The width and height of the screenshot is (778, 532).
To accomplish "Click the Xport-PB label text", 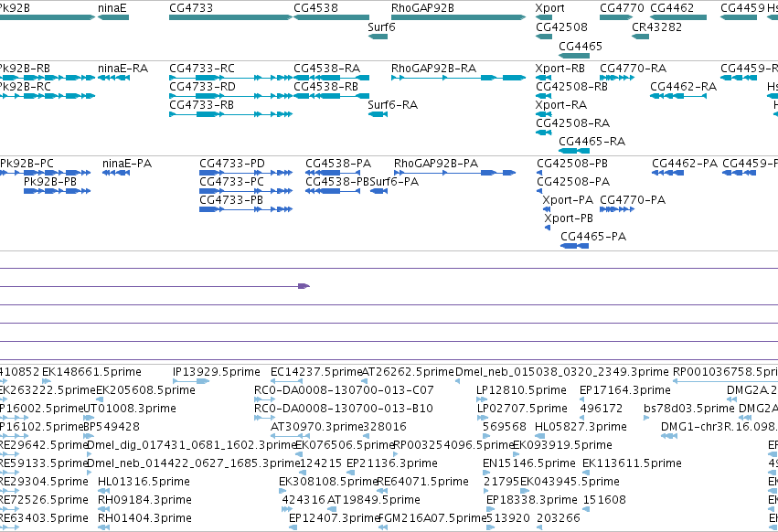I will point(568,218).
